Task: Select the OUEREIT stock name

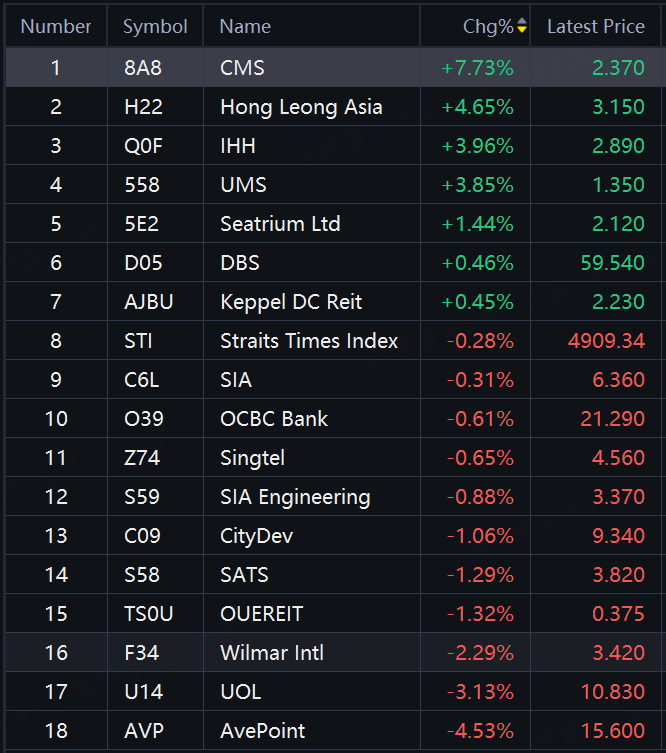Action: tap(262, 614)
